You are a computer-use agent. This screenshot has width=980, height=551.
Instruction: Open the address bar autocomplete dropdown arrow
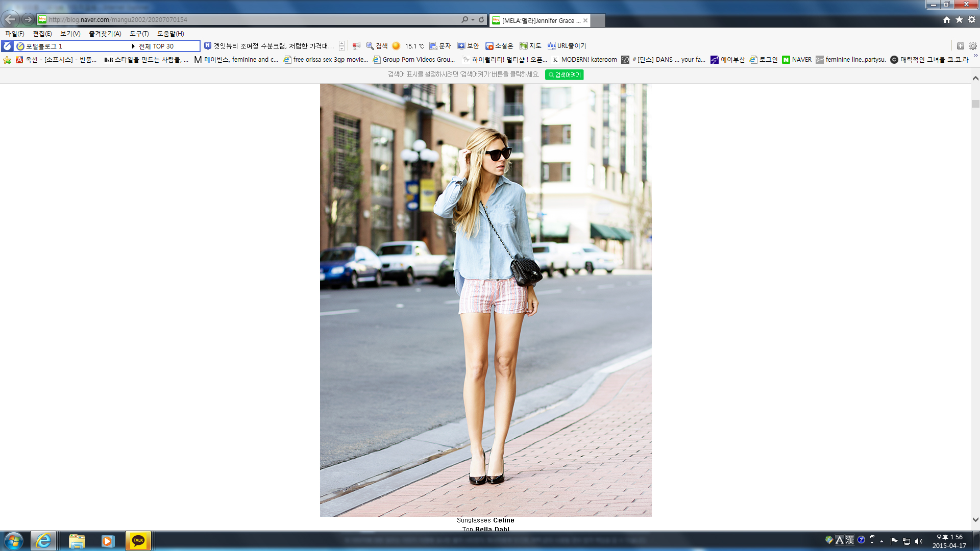pos(473,19)
